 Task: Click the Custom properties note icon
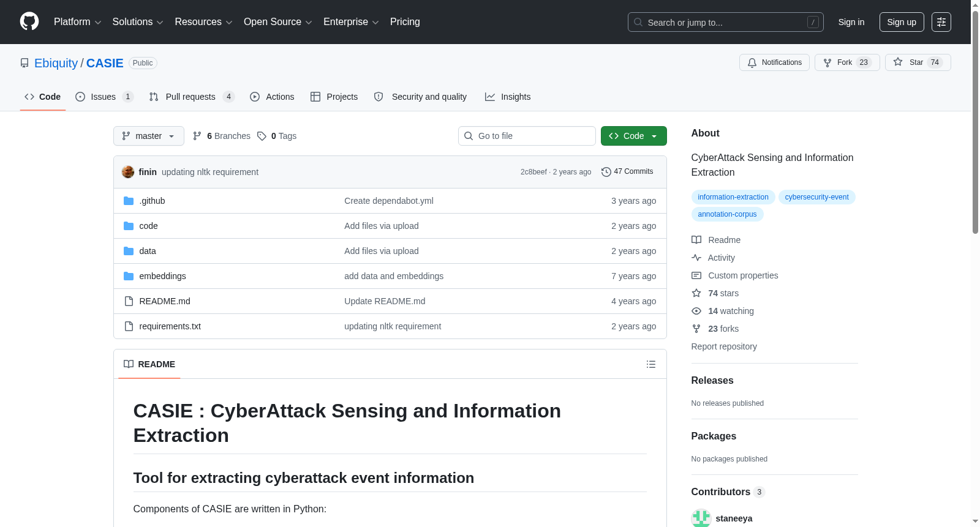click(x=696, y=275)
